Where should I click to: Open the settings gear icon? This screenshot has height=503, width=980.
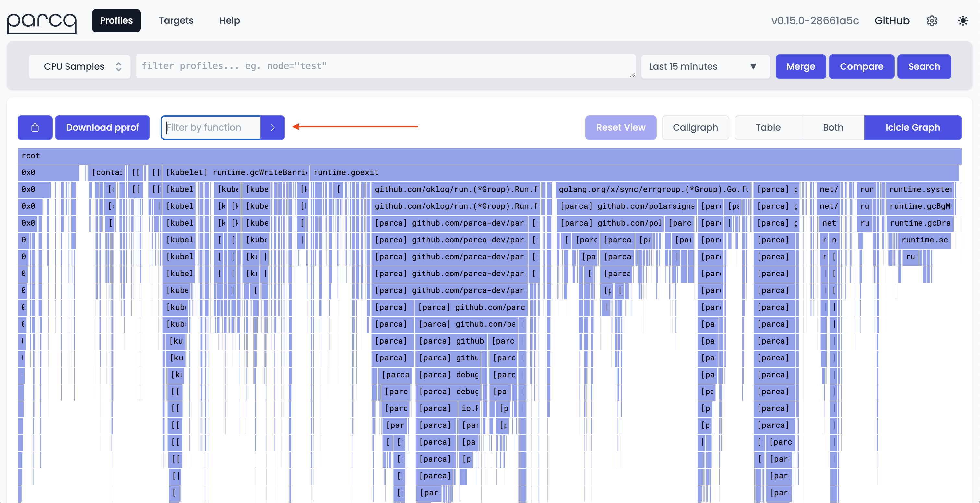click(932, 20)
